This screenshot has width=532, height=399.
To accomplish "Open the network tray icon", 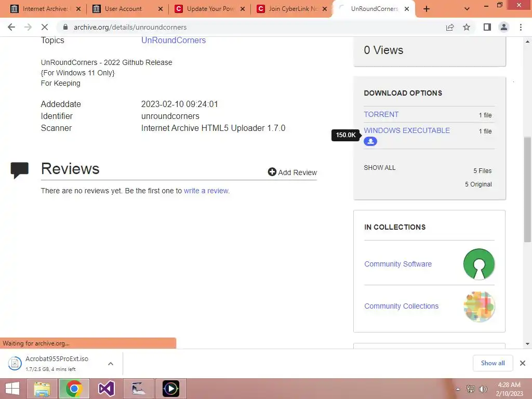I will point(471,389).
